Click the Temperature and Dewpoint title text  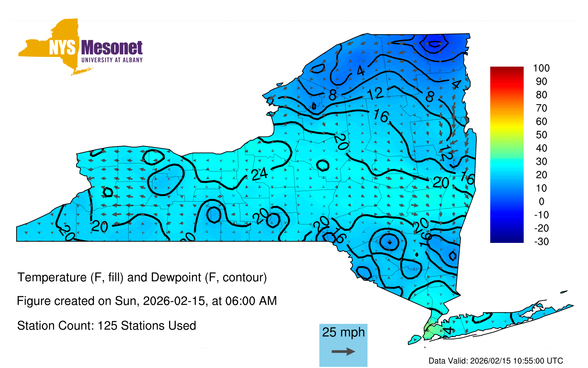click(142, 277)
